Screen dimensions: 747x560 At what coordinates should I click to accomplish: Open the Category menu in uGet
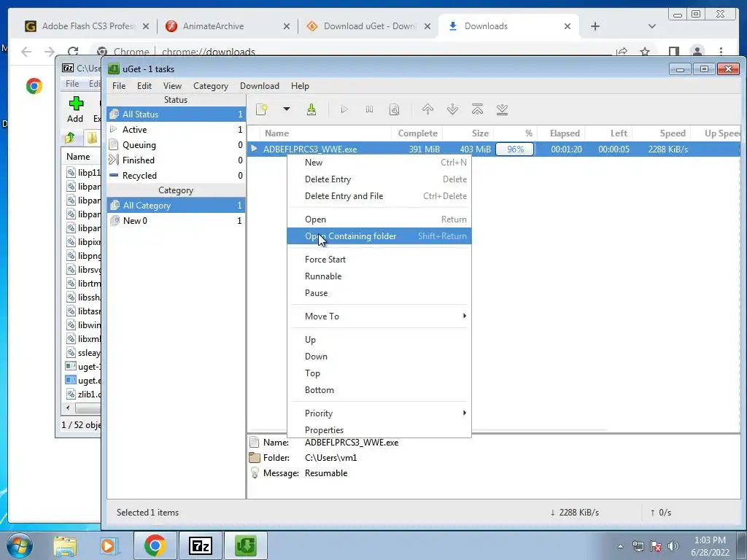tap(211, 86)
